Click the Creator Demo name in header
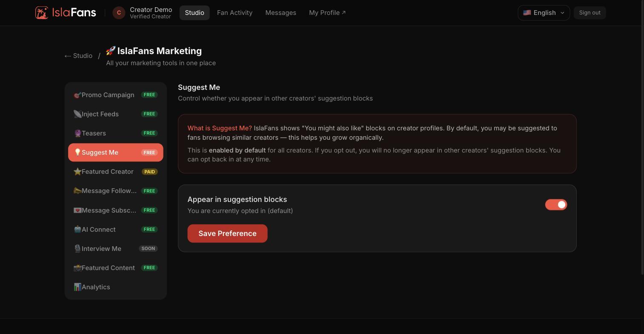 click(151, 9)
